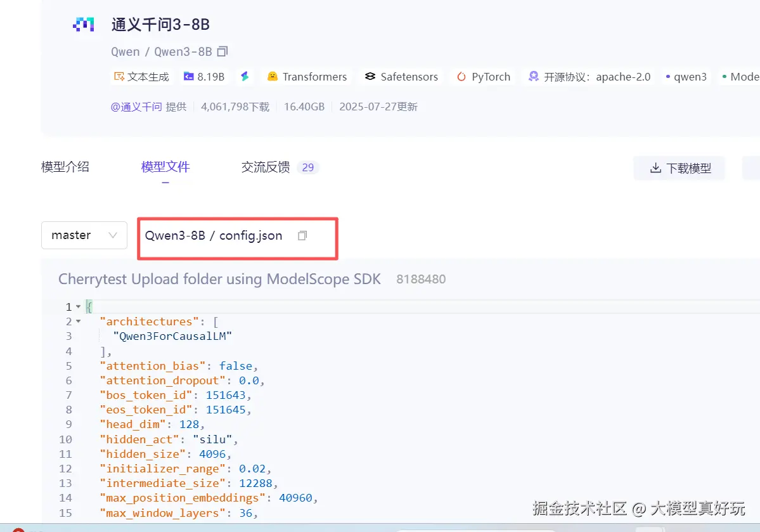Open the master branch dropdown

click(x=84, y=235)
